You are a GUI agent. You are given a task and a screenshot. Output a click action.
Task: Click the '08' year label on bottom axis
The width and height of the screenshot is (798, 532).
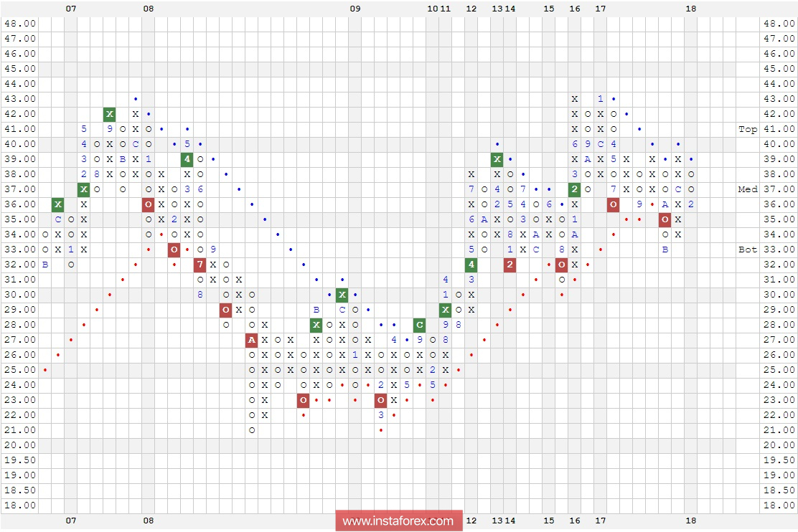pyautogui.click(x=149, y=521)
